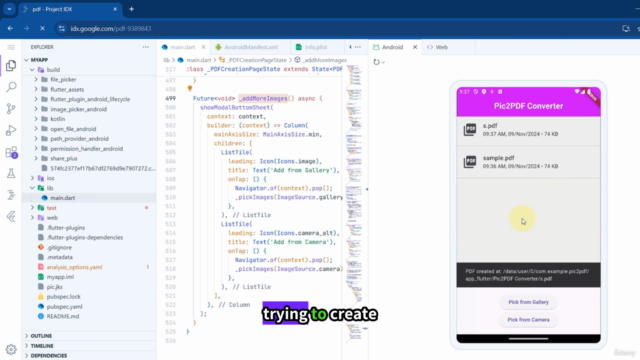Collapse the build folder
The width and height of the screenshot is (640, 360).
pos(32,70)
